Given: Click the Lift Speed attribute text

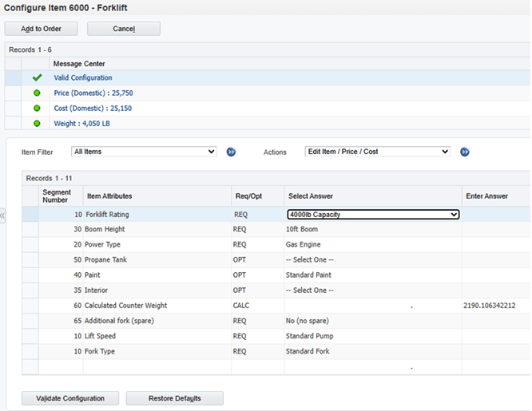Looking at the screenshot, I should 100,336.
